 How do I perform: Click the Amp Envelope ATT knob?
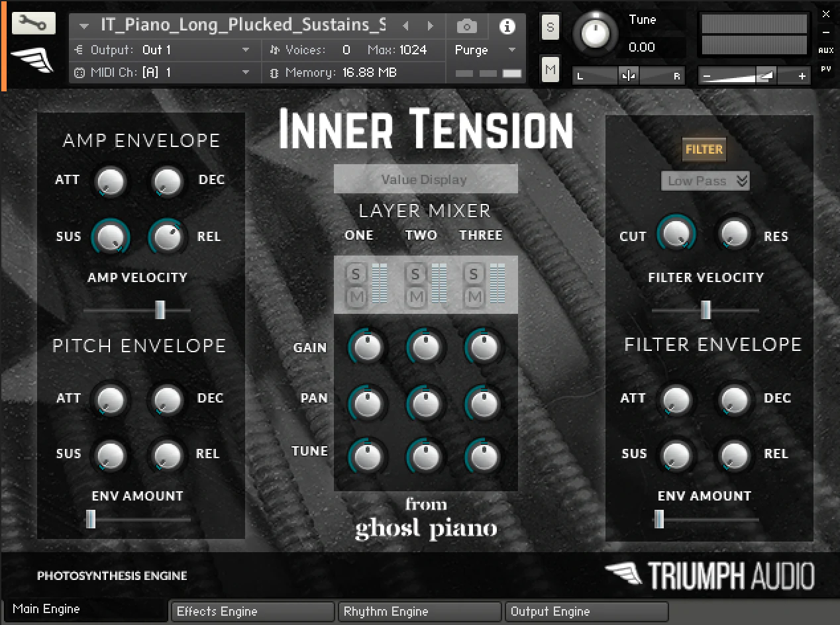point(111,181)
